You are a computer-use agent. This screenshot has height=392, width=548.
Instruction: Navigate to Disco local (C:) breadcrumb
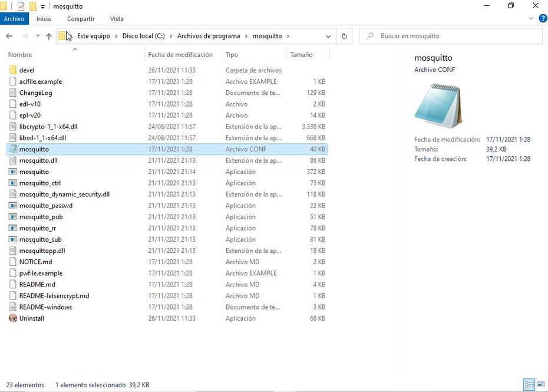(x=143, y=36)
